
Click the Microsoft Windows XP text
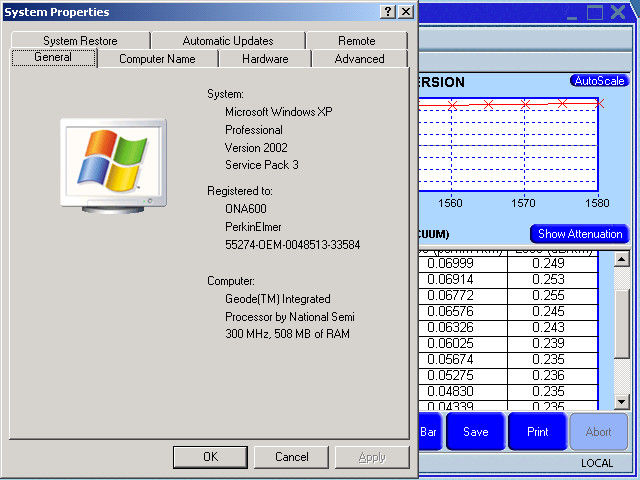pyautogui.click(x=279, y=112)
